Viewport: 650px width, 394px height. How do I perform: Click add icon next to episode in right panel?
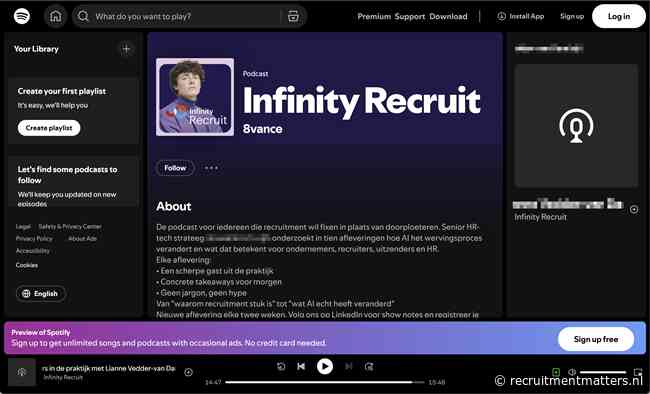tap(634, 209)
